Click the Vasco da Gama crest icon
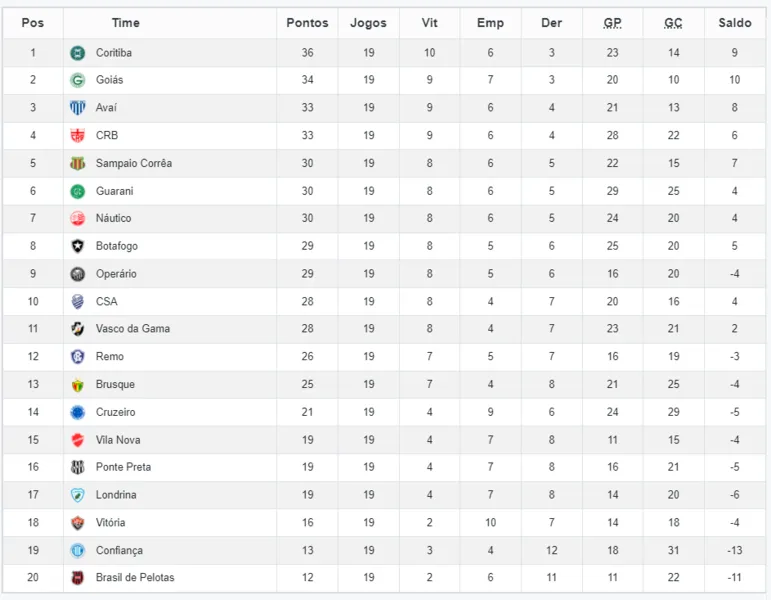Viewport: 771px width, 600px height. click(x=78, y=329)
